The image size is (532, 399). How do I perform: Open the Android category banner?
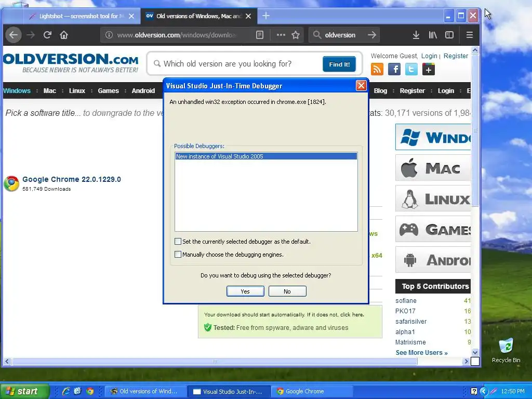[x=433, y=260]
